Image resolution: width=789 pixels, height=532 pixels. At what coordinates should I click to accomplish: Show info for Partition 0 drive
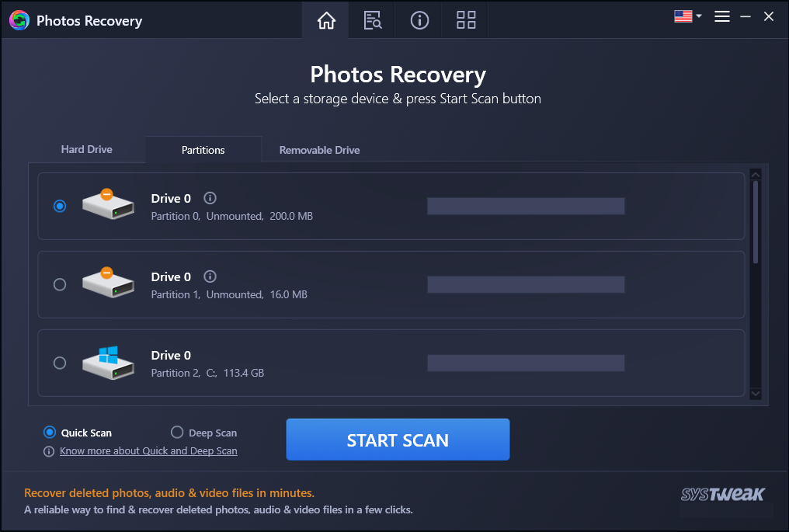(210, 198)
